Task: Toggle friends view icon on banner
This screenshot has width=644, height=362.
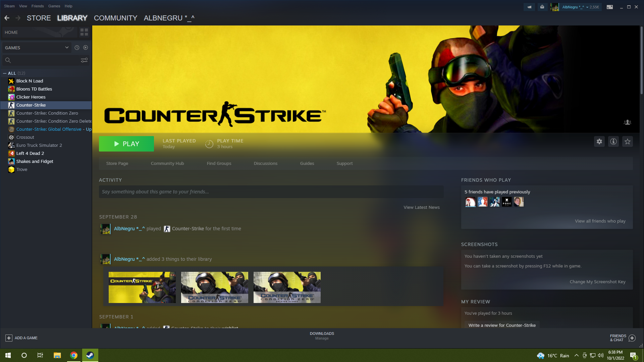Action: 627,122
